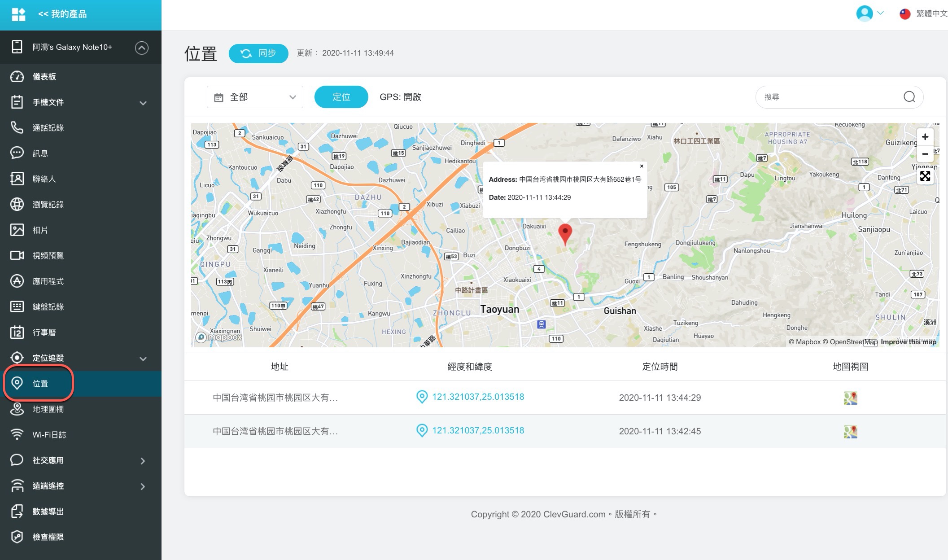Click the search magnifier icon

coord(909,97)
